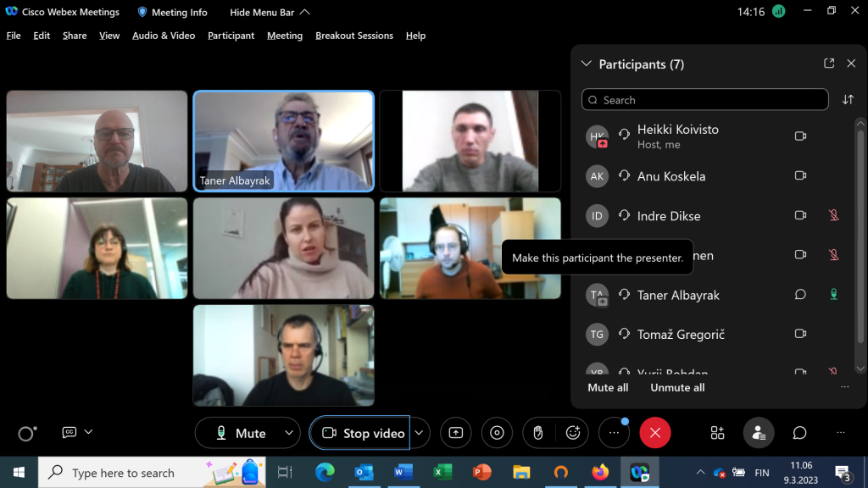Click the participant sort icon

tap(848, 100)
